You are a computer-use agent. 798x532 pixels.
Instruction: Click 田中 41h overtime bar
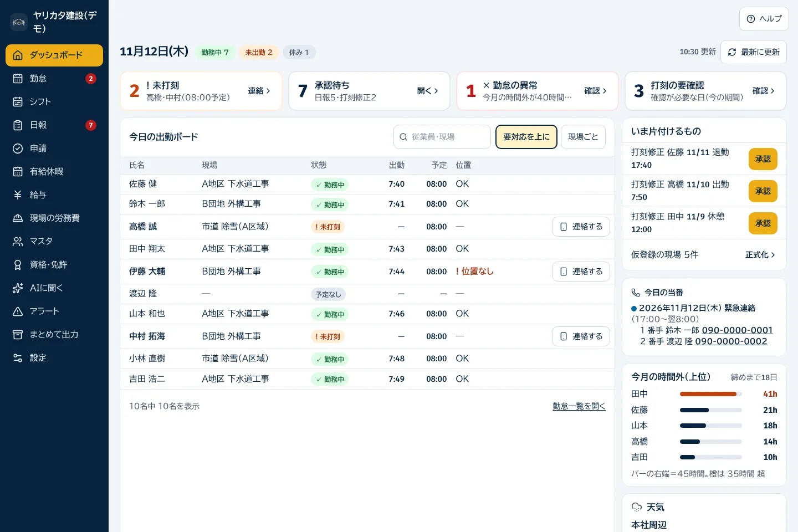(x=711, y=394)
